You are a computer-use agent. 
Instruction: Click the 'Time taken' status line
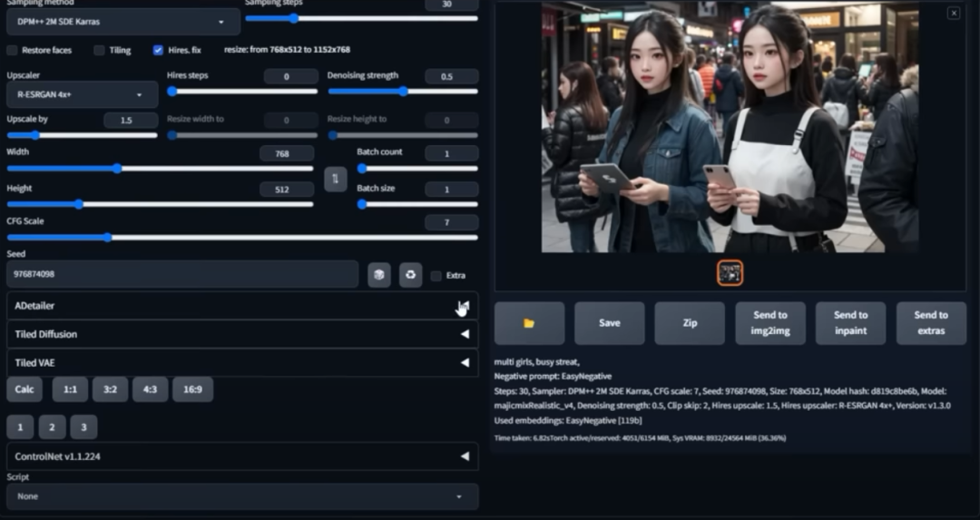pyautogui.click(x=640, y=438)
